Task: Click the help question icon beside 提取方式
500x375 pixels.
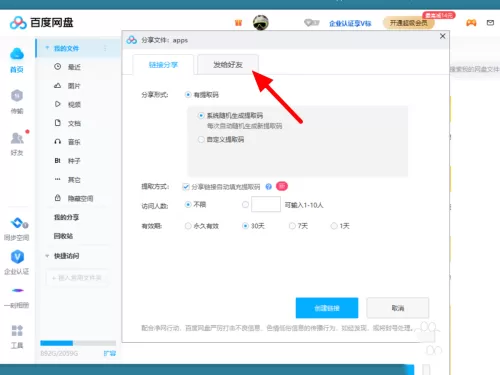Action: point(269,187)
